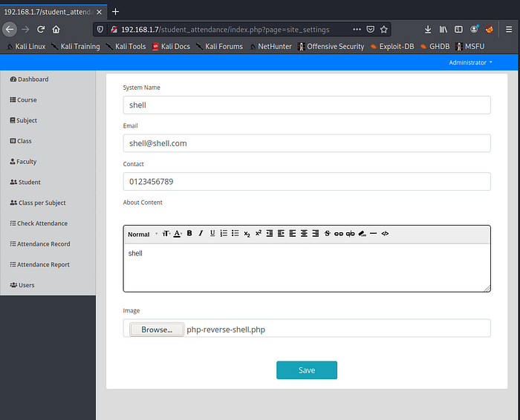The height and width of the screenshot is (420, 520).
Task: Toggle bold formatting in the editor
Action: tap(189, 234)
